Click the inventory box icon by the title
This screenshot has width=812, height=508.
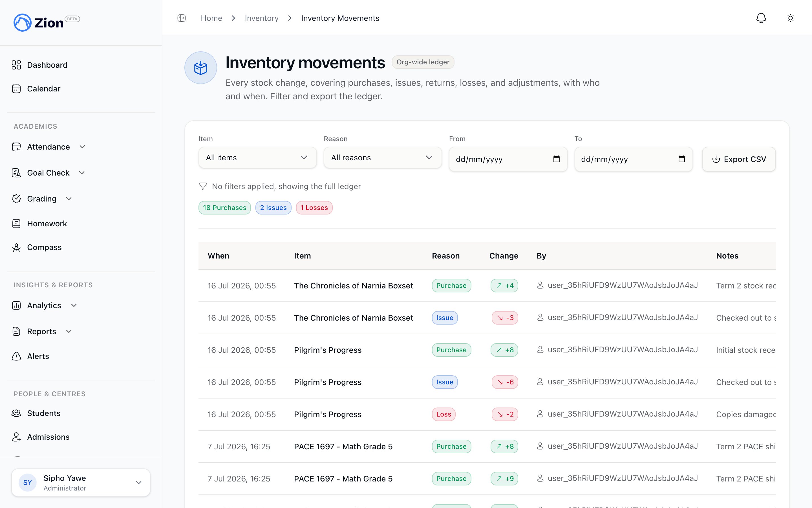(201, 67)
